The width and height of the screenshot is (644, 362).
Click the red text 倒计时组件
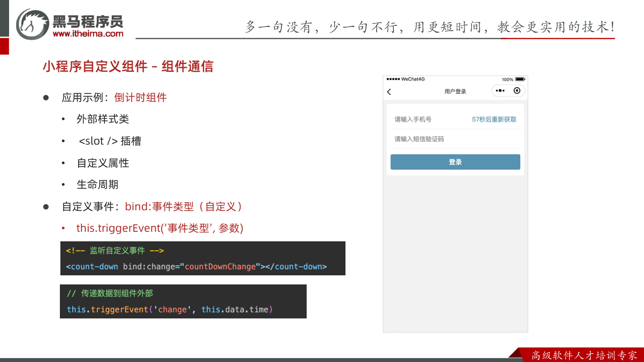point(140,98)
